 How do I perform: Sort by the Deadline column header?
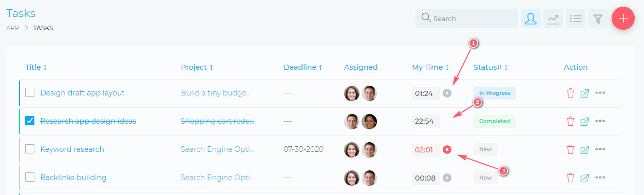pyautogui.click(x=303, y=67)
